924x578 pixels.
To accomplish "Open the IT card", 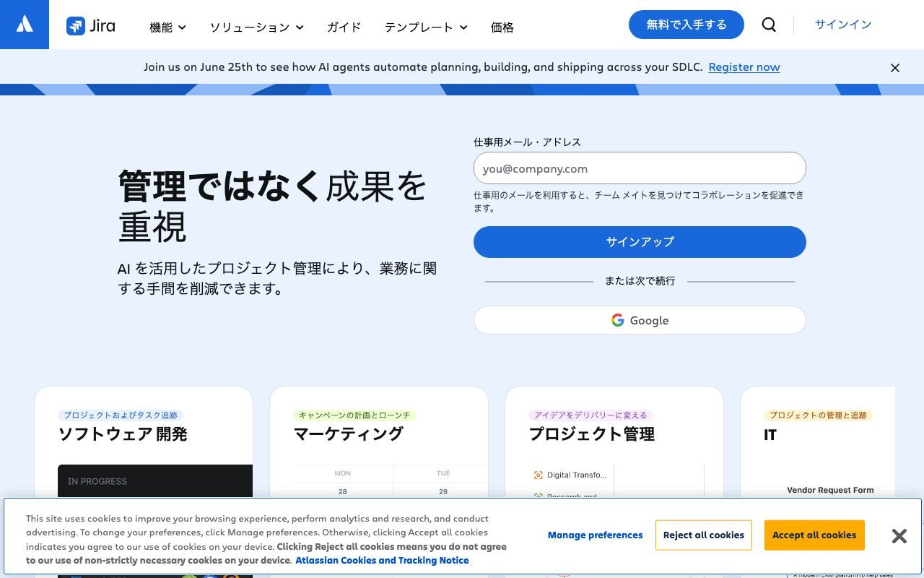I will 818,482.
